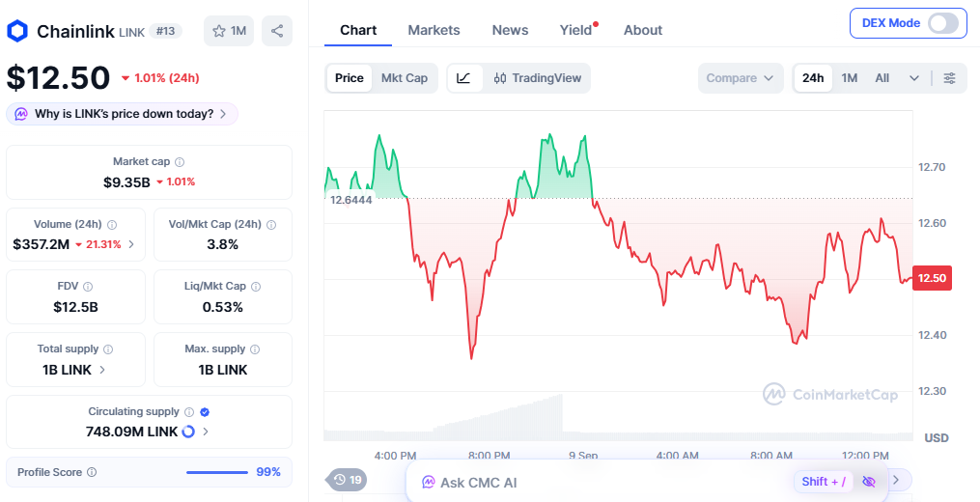Select the 1M time range
The width and height of the screenshot is (980, 502).
[x=849, y=78]
